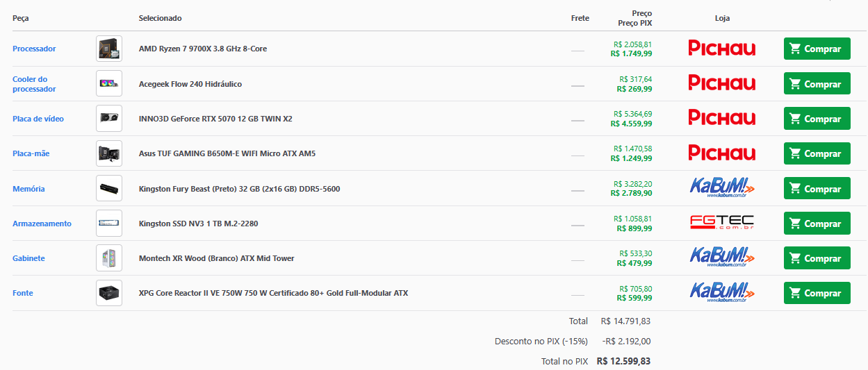Viewport: 868px width, 370px height.
Task: Open the Cooler do processador link
Action: click(x=34, y=84)
